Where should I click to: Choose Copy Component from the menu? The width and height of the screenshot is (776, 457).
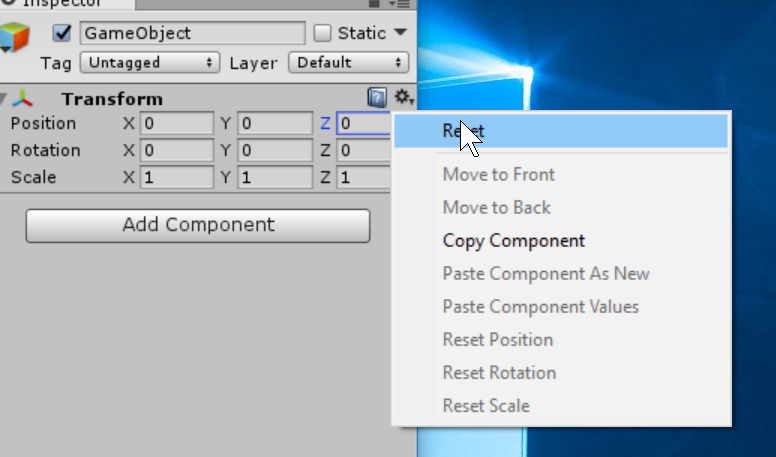[513, 241]
